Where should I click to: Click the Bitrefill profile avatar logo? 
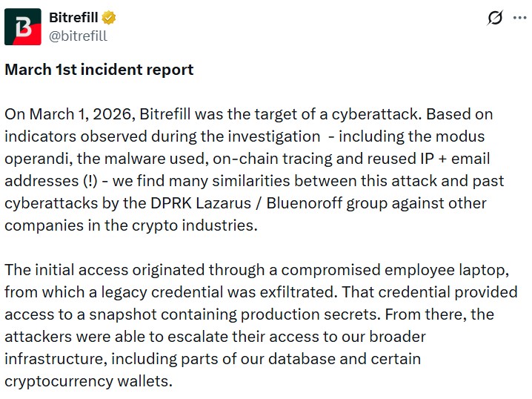click(x=23, y=27)
